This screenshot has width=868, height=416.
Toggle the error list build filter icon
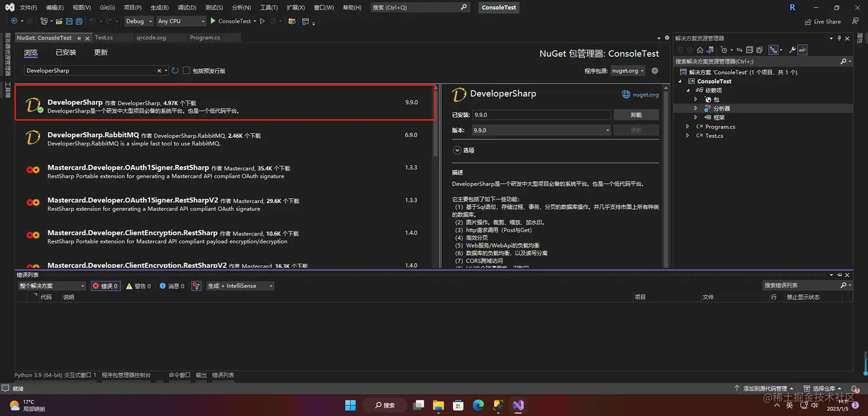click(196, 286)
